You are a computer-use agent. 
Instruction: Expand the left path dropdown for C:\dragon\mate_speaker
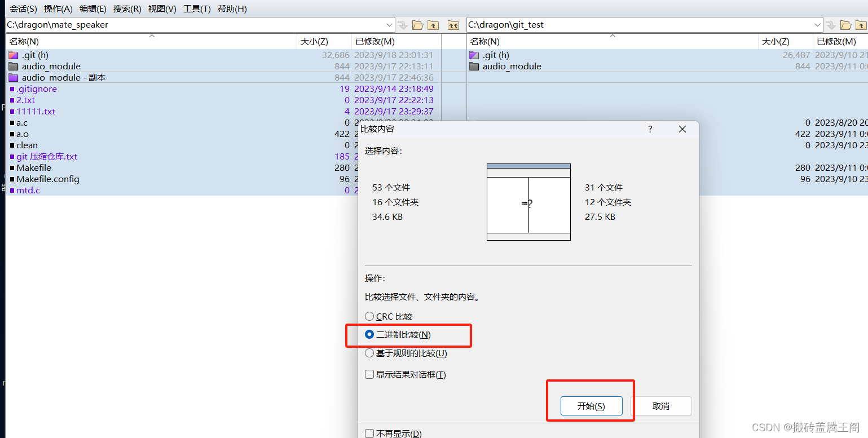(389, 25)
